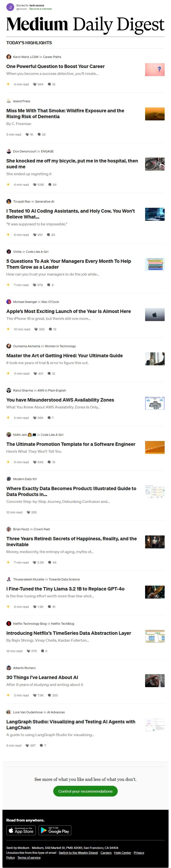Open Modern Data 101 publication icon
171x868 pixels.
[9, 479]
